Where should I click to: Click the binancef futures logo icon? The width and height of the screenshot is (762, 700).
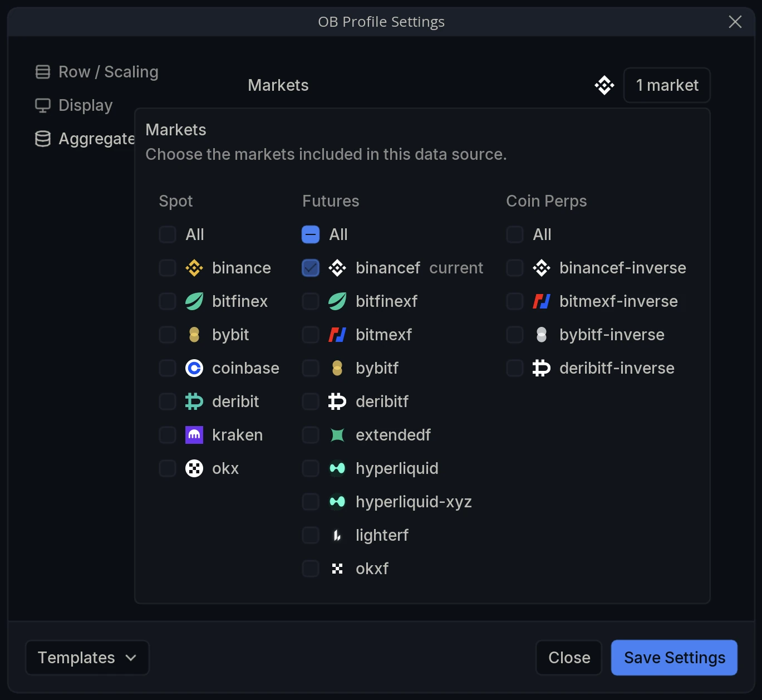pyautogui.click(x=337, y=268)
